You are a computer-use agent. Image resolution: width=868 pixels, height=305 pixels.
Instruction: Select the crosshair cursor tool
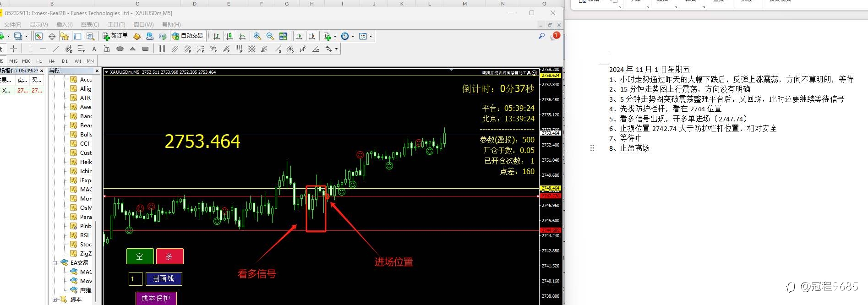[x=14, y=49]
